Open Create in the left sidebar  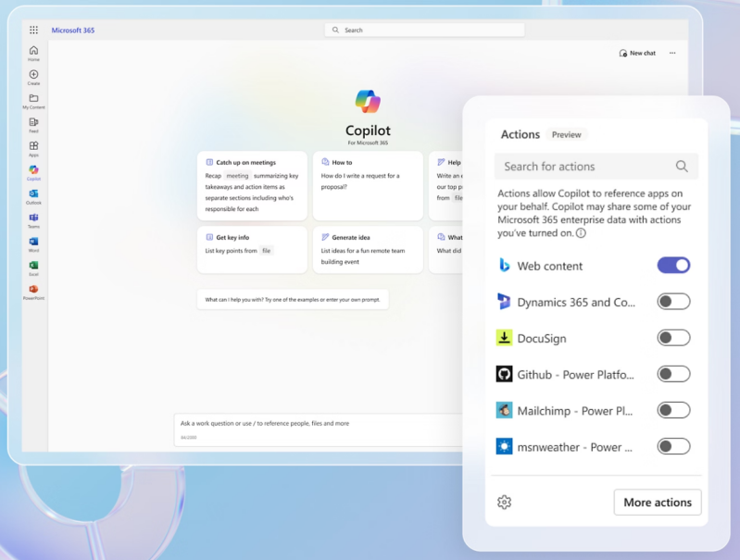(33, 78)
